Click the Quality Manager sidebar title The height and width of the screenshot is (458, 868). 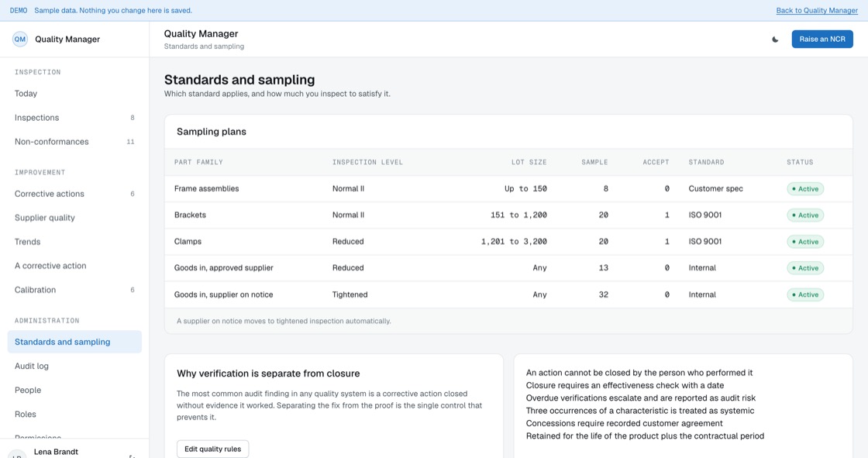click(x=67, y=40)
